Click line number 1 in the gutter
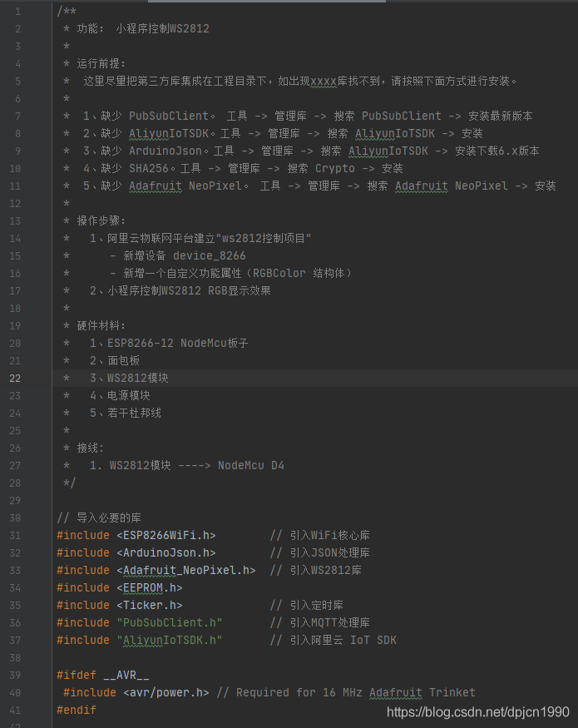 [17, 12]
